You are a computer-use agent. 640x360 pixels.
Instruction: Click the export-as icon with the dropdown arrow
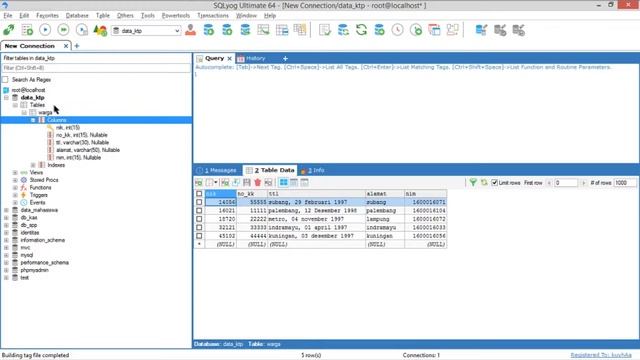(x=211, y=182)
